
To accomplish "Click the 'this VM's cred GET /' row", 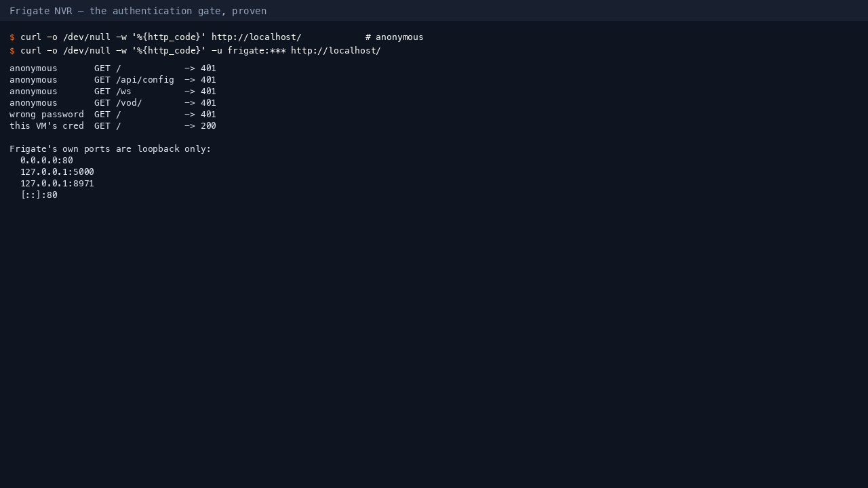I will pos(113,126).
